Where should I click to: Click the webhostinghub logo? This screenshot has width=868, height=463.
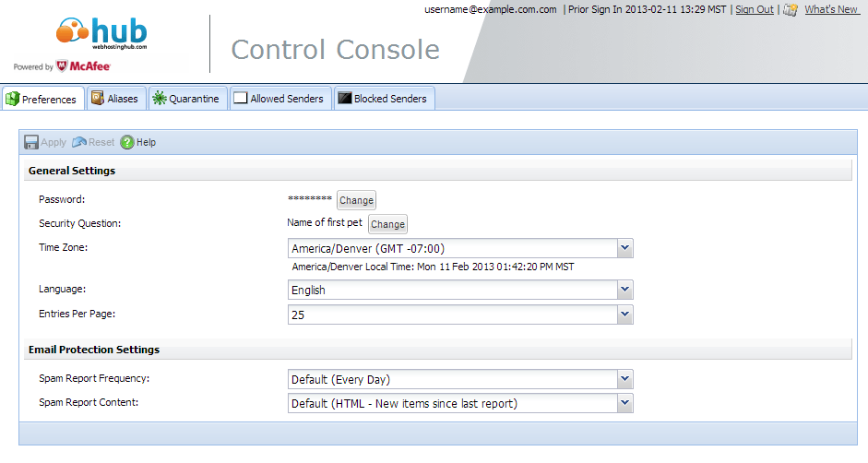(x=101, y=33)
